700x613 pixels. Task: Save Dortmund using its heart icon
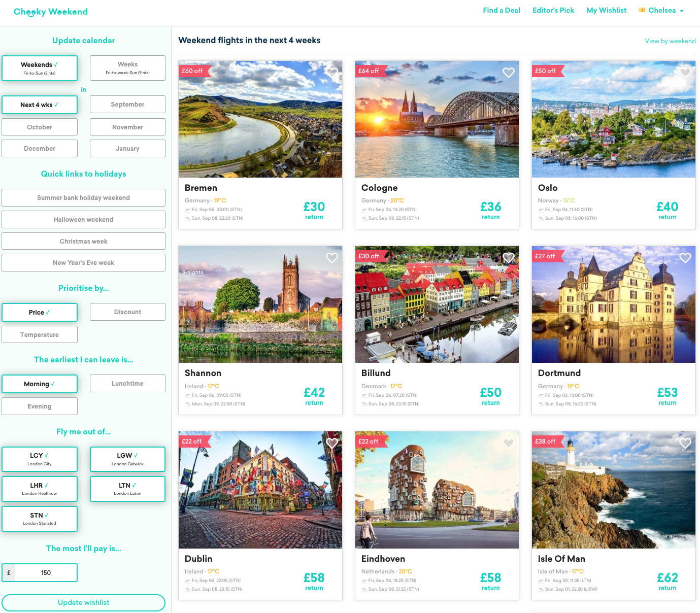click(685, 258)
